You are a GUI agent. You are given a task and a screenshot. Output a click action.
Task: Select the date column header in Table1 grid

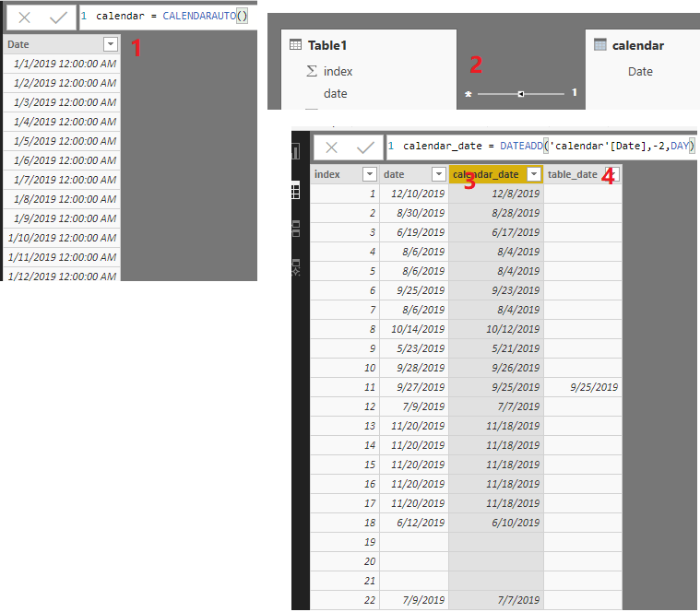coord(414,174)
